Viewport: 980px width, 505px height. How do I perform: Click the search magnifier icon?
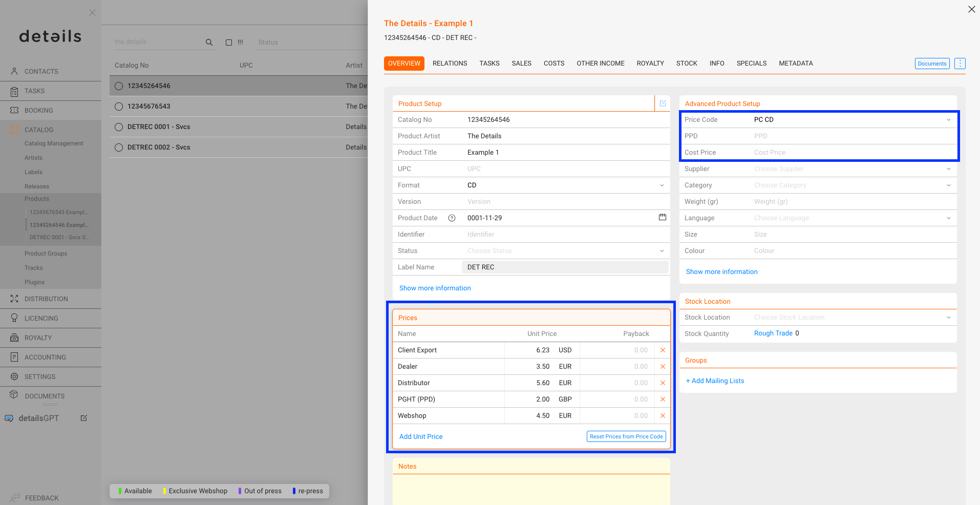coord(209,43)
